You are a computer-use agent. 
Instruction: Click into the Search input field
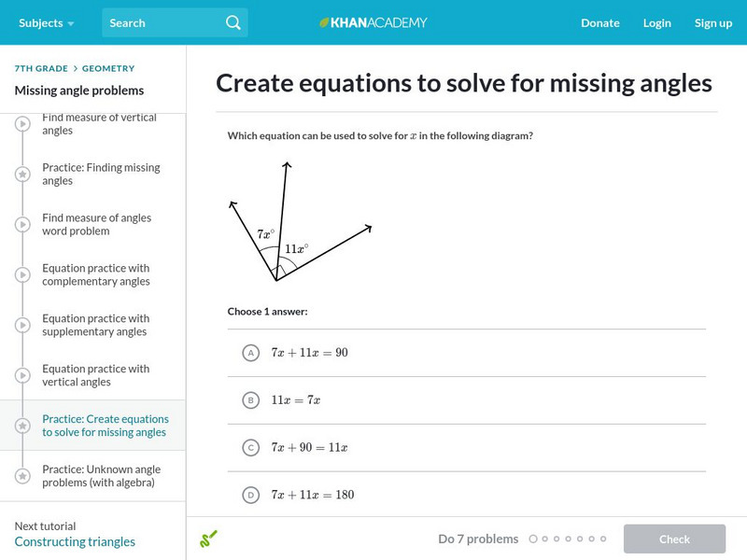pyautogui.click(x=161, y=22)
